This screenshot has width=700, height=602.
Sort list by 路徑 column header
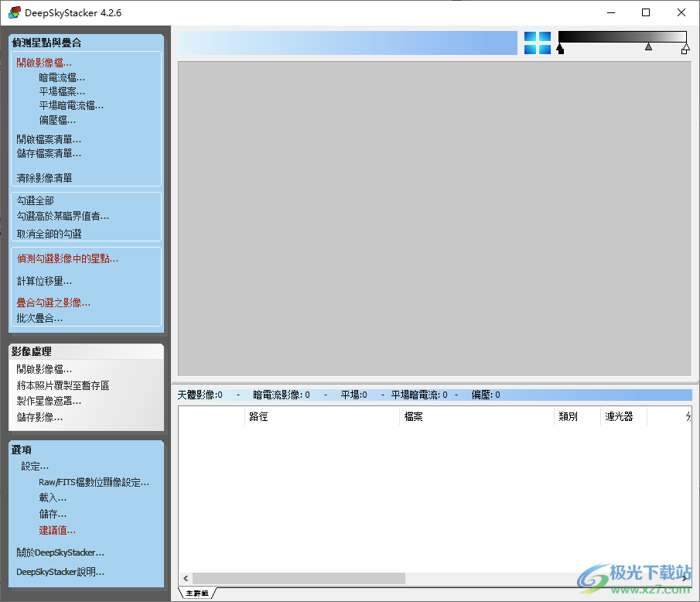tap(322, 416)
